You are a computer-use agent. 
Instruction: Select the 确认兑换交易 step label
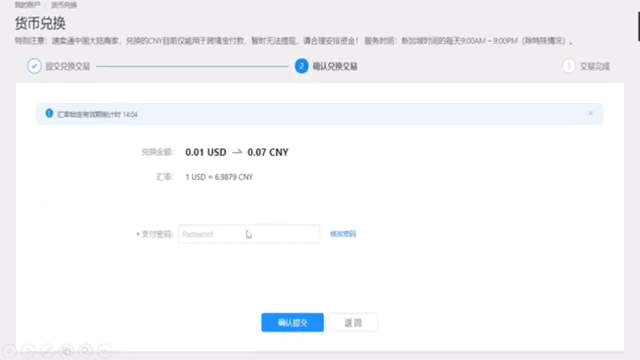[x=335, y=66]
